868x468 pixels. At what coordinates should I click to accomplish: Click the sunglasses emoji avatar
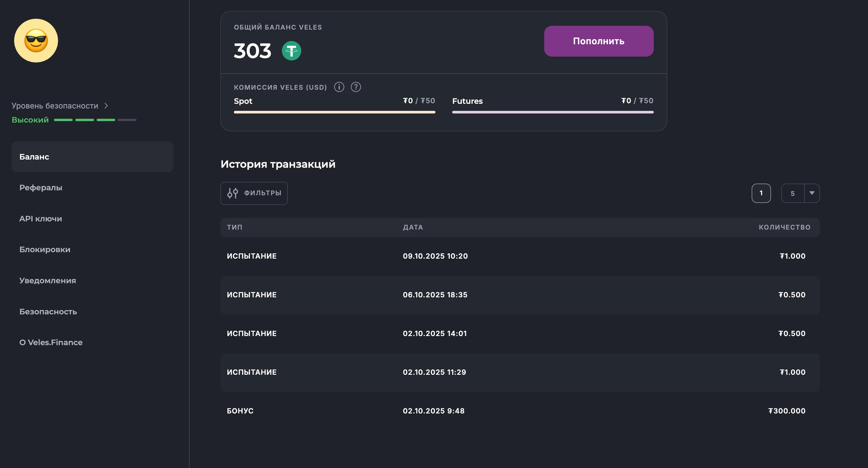pyautogui.click(x=36, y=40)
